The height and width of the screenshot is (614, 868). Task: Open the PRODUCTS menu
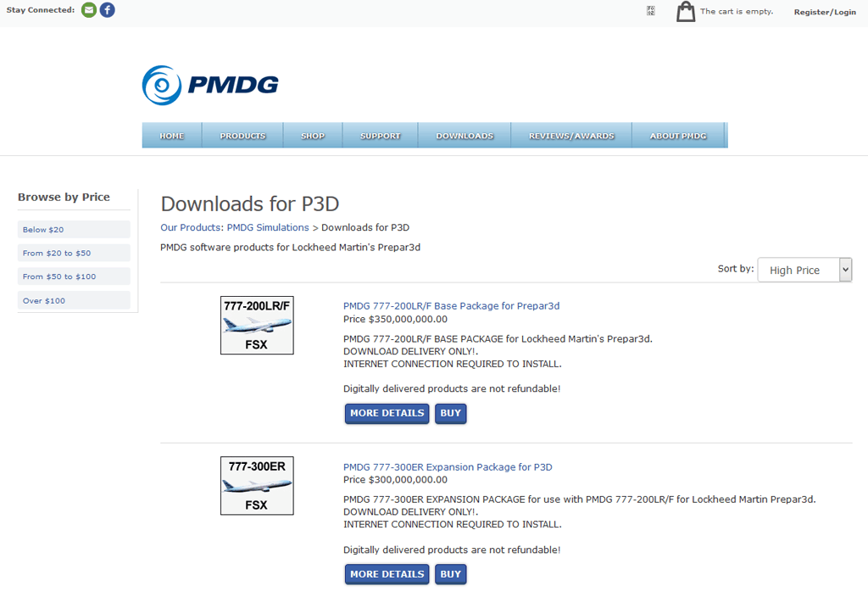click(242, 136)
